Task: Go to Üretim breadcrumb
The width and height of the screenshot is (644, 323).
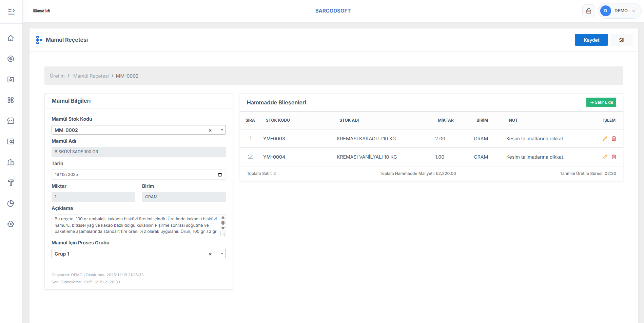Action: coord(57,76)
